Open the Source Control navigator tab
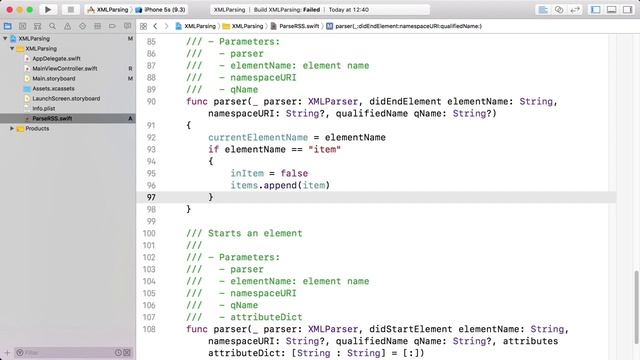Screen dimensions: 640x360 pos(22,26)
